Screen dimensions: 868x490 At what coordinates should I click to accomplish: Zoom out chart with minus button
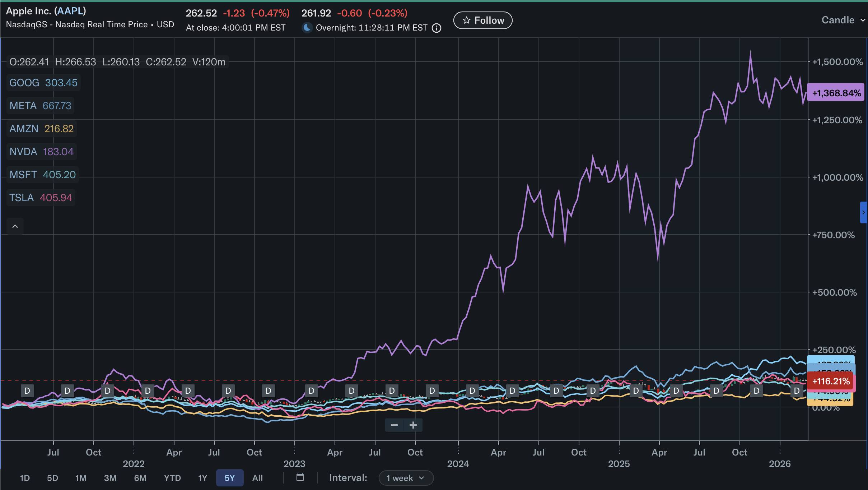tap(394, 425)
